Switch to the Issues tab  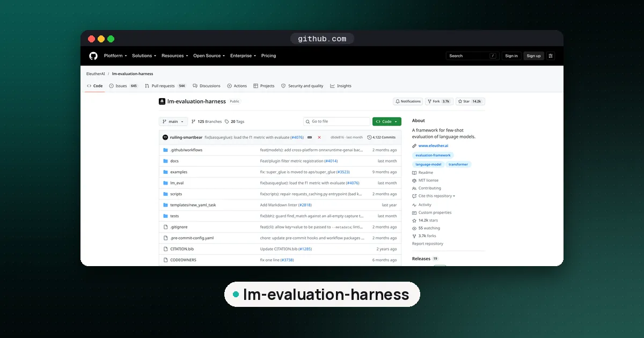123,86
